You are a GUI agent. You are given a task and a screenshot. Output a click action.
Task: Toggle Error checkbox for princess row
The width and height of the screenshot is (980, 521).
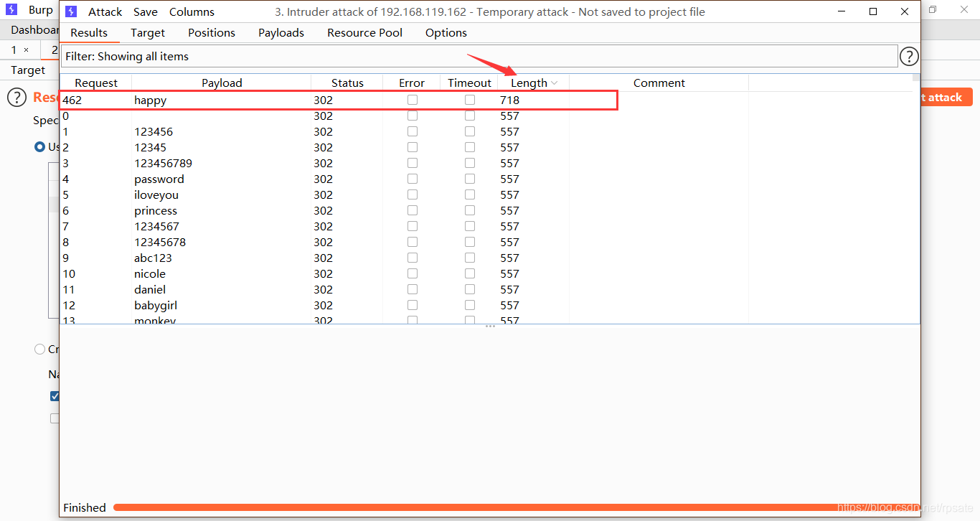[x=413, y=210]
